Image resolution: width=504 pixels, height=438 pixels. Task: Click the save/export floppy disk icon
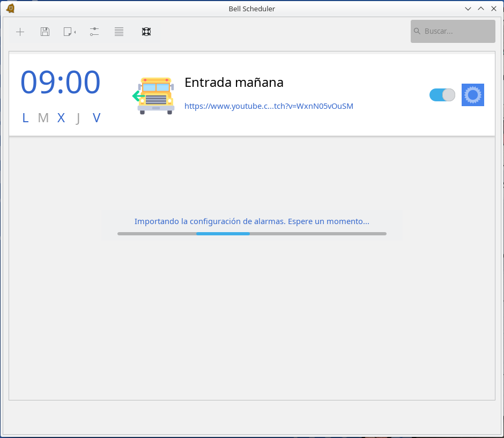(x=45, y=32)
